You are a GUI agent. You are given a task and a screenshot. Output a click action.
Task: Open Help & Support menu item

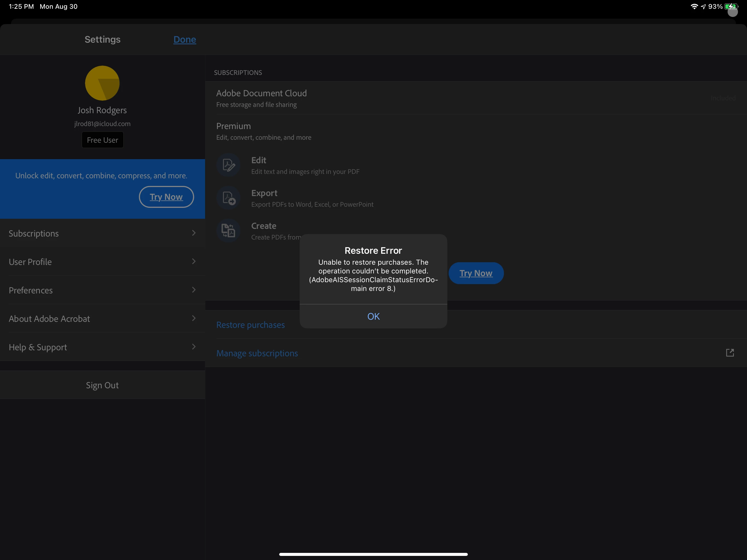click(38, 347)
